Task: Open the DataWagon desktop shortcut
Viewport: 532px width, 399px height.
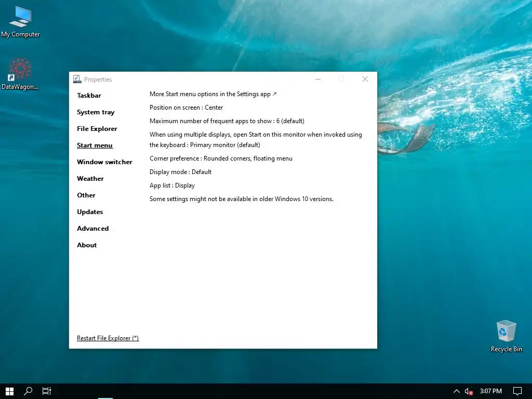Action: click(20, 74)
